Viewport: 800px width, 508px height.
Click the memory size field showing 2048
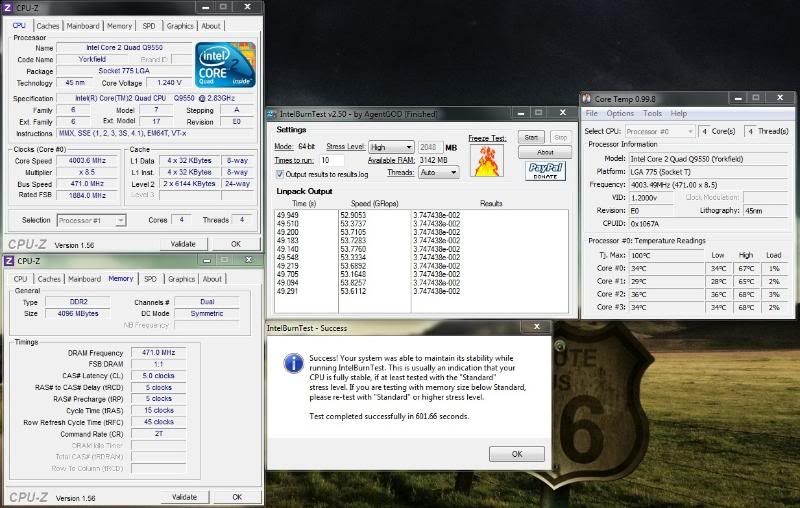coord(430,147)
